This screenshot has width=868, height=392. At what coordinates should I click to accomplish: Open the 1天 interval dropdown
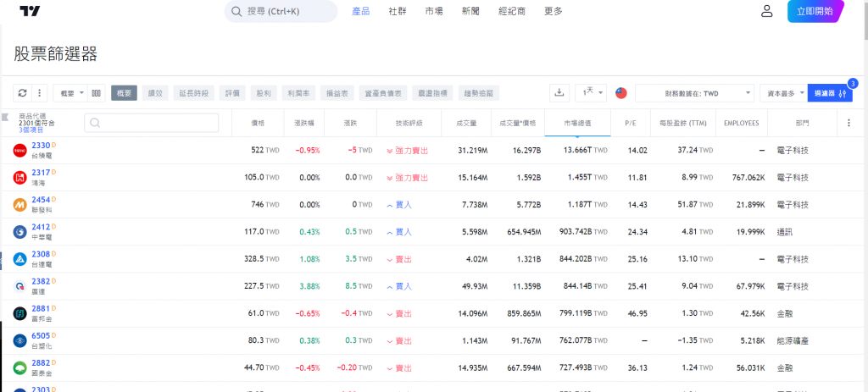coord(591,93)
